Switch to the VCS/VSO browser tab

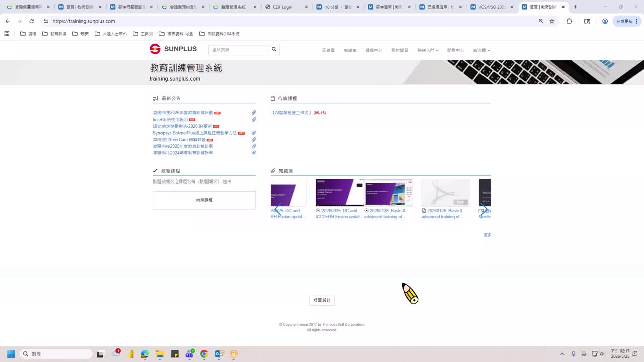tap(492, 7)
